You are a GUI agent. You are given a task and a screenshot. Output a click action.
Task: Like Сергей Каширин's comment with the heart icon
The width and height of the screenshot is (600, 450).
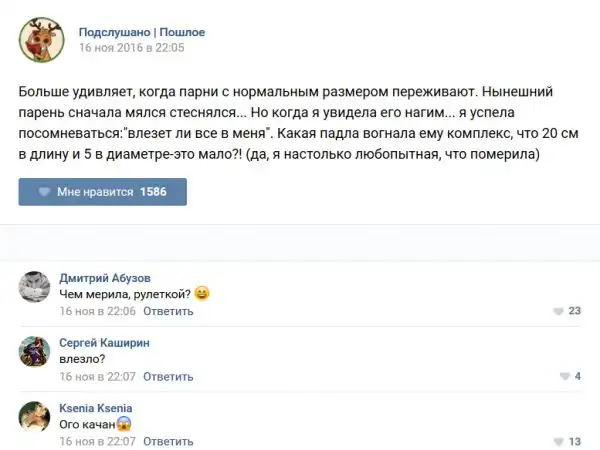[563, 376]
